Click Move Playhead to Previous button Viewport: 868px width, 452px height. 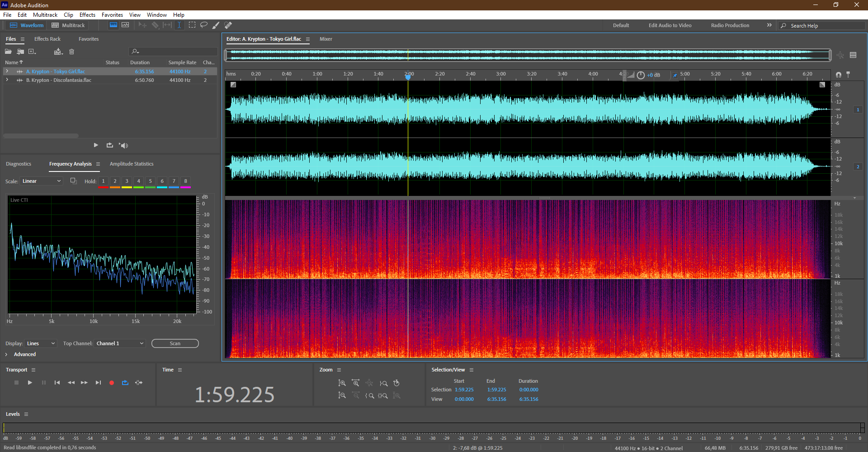click(57, 383)
